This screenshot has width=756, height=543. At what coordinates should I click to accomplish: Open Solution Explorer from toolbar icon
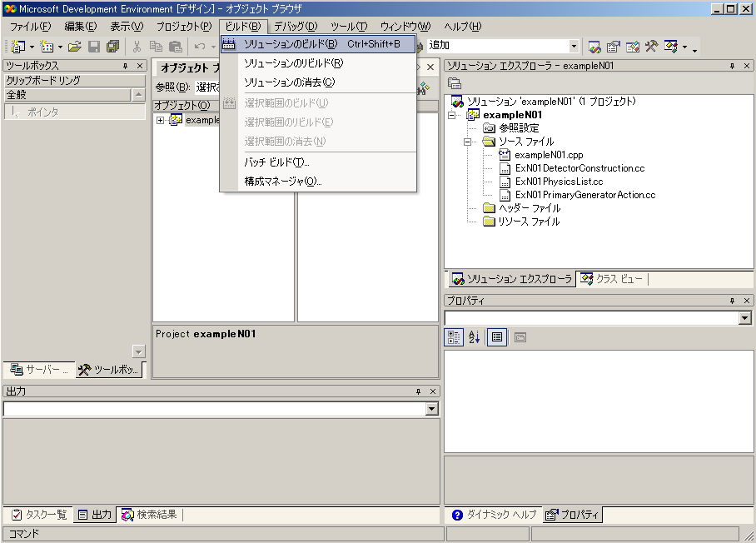[x=594, y=47]
